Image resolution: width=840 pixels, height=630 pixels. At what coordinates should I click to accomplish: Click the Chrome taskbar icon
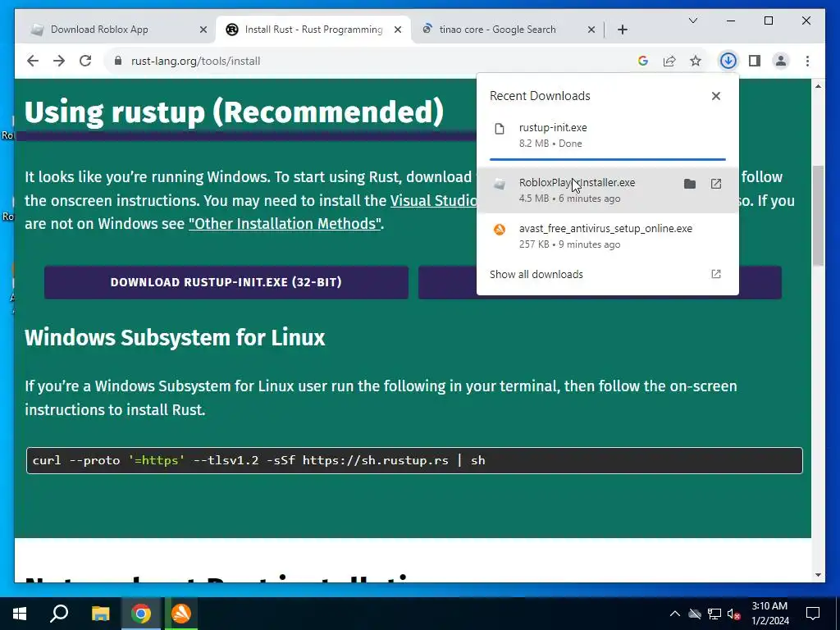point(141,614)
